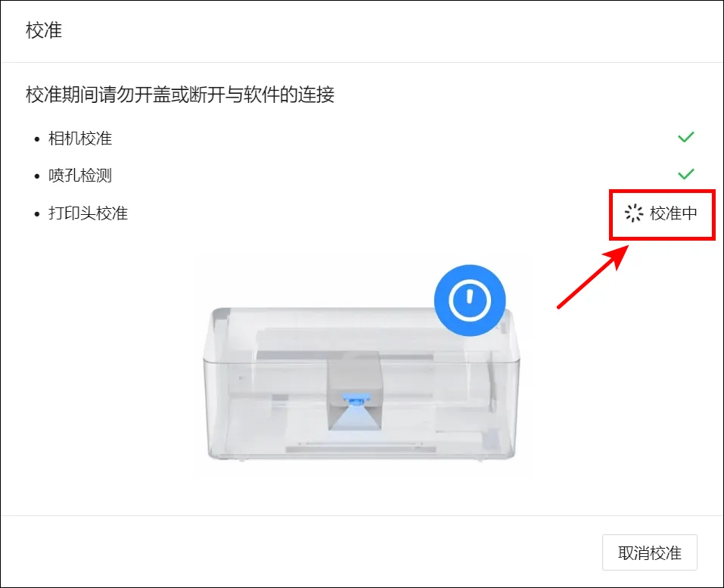Select the 打印头校准 list item
The image size is (724, 588).
pos(89,213)
